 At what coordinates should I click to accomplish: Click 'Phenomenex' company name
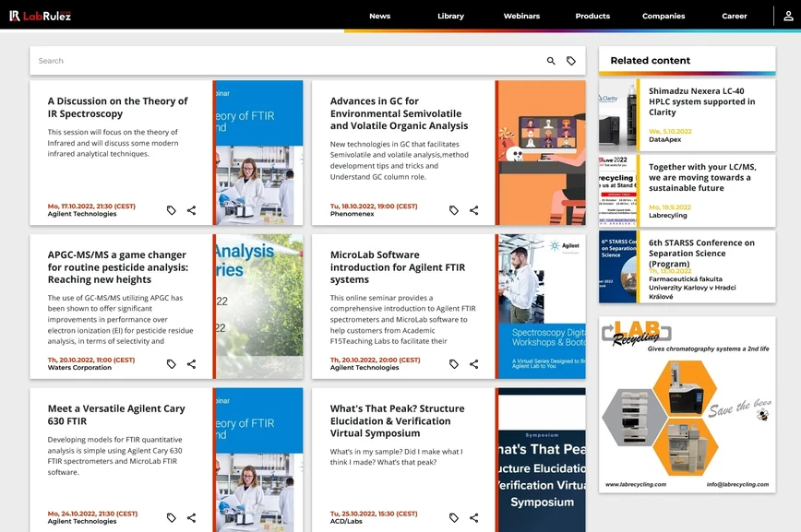(x=352, y=214)
